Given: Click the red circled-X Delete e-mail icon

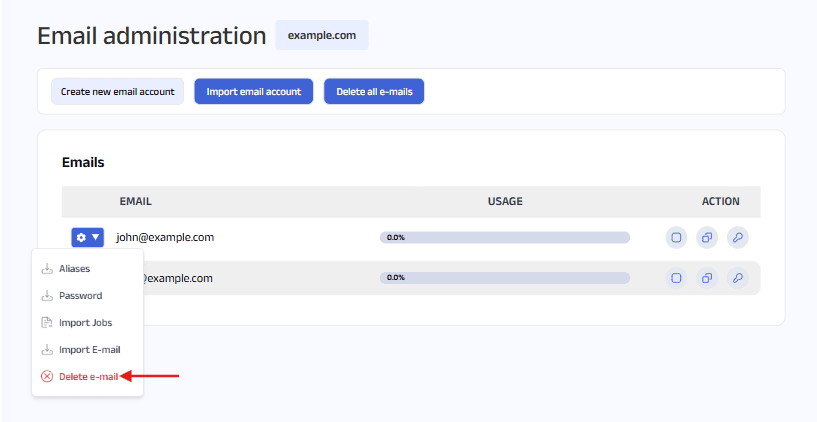Looking at the screenshot, I should (x=47, y=377).
